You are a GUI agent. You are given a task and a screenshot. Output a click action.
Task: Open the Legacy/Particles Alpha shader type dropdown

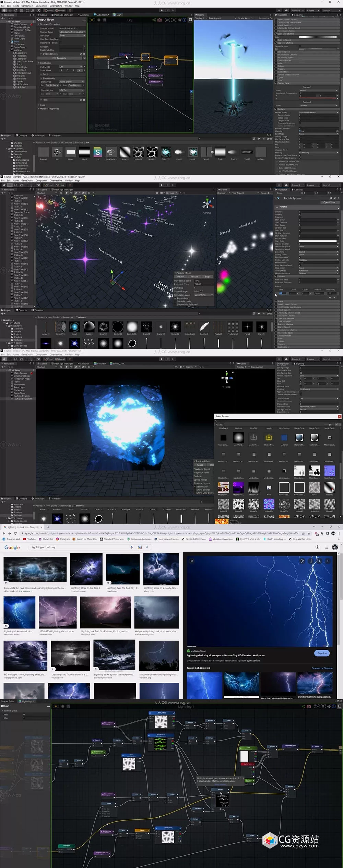[x=72, y=32]
